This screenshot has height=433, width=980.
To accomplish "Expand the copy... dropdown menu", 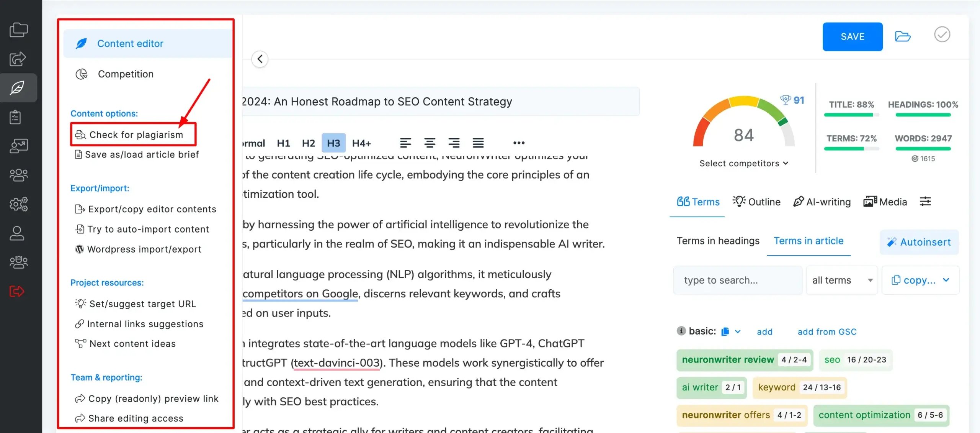I will coord(920,280).
